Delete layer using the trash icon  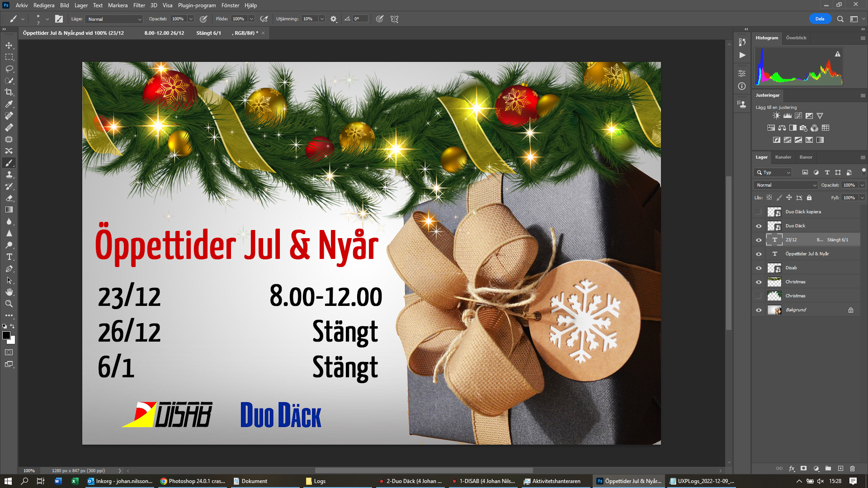coord(853,469)
